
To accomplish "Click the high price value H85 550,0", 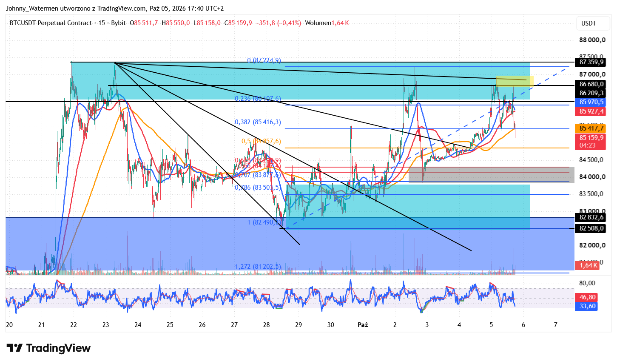I will [176, 23].
